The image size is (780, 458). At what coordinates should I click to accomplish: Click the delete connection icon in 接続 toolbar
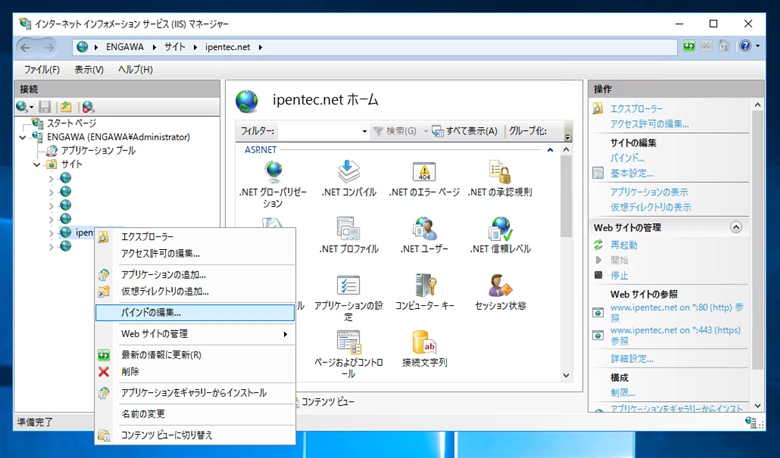[x=88, y=106]
